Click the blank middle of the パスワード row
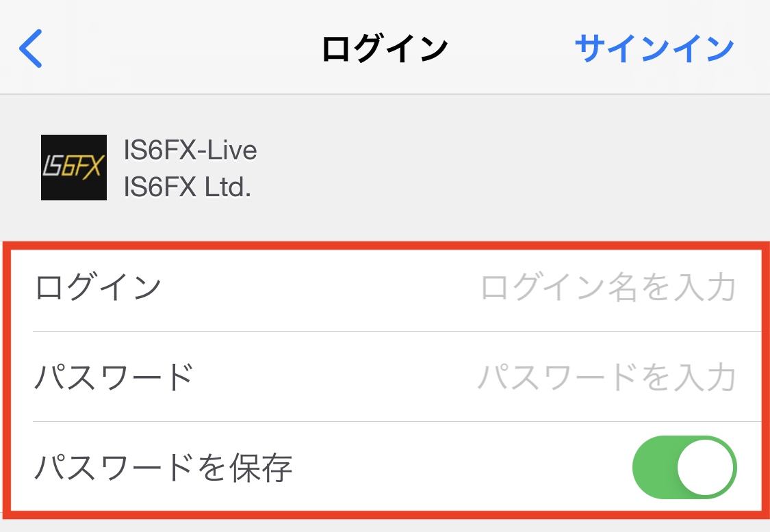Image resolution: width=770 pixels, height=532 pixels. [329, 377]
